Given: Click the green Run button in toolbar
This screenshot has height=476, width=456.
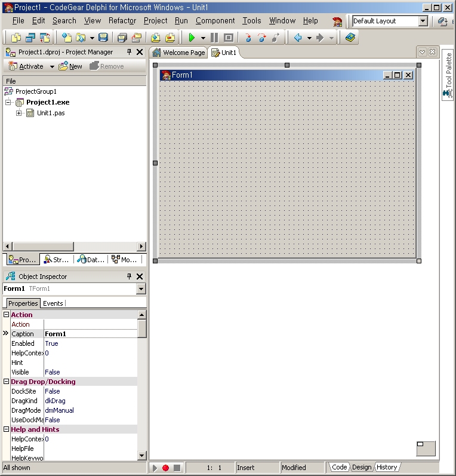Looking at the screenshot, I should coord(192,38).
